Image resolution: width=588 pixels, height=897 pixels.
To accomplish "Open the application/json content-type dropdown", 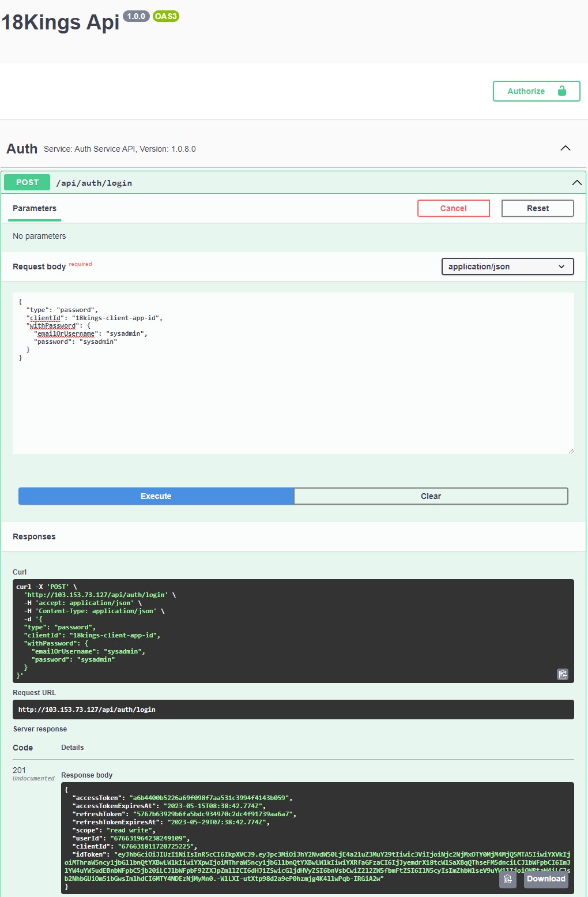I will click(507, 266).
